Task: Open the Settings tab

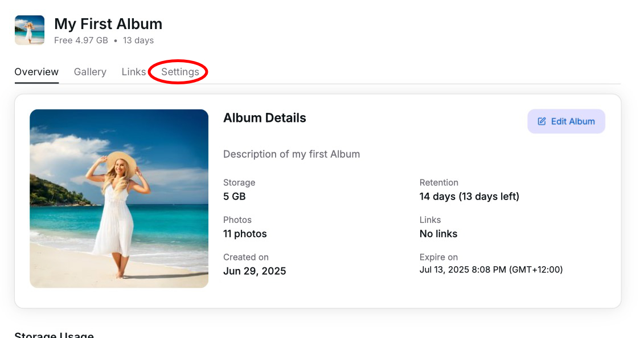Action: 180,72
